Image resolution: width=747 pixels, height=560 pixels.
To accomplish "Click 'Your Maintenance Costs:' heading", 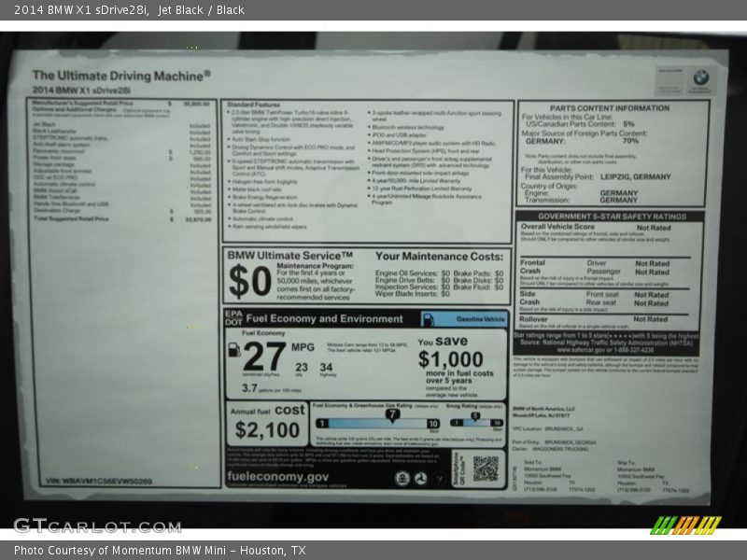I will pos(439,256).
